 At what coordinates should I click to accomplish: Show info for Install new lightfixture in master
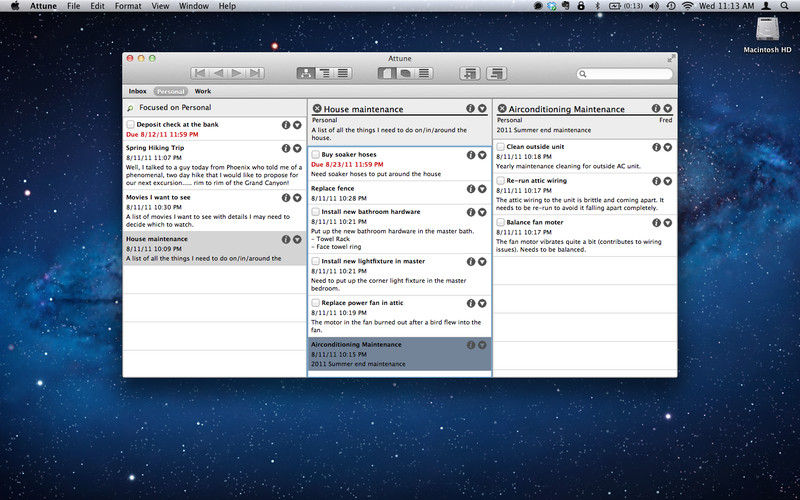(x=471, y=262)
